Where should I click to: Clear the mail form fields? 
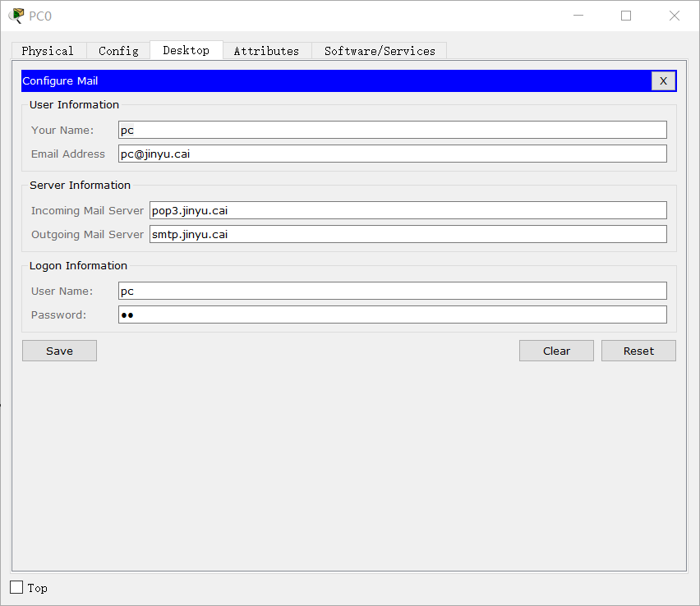556,351
